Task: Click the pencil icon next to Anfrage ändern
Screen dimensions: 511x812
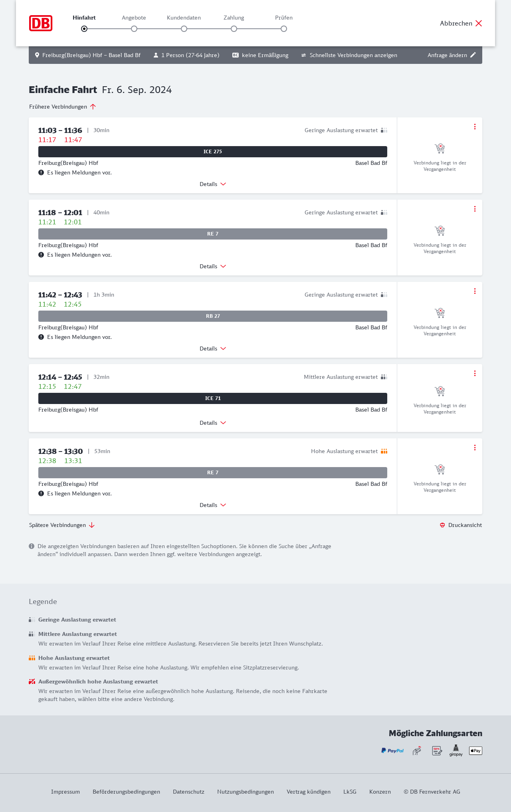Action: (x=473, y=55)
